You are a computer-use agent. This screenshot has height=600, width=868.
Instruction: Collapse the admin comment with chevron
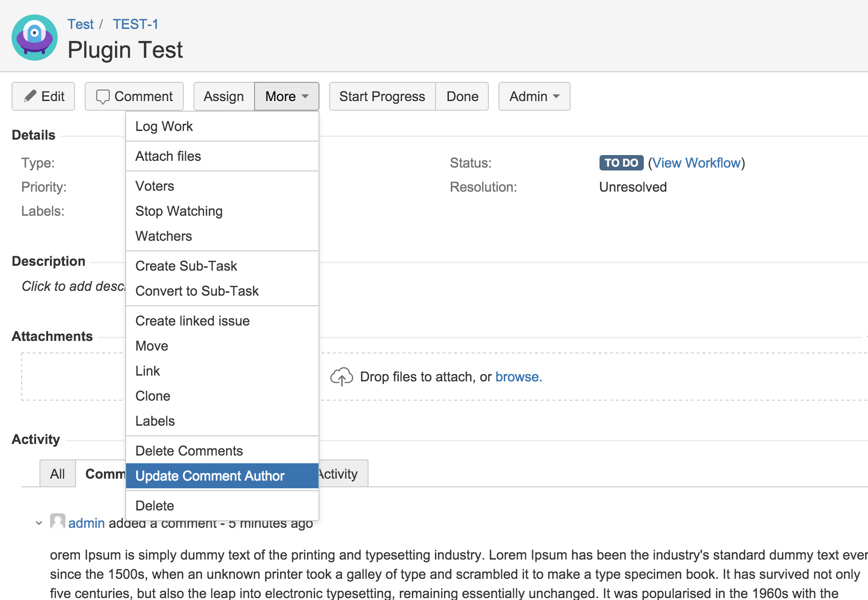(x=39, y=523)
